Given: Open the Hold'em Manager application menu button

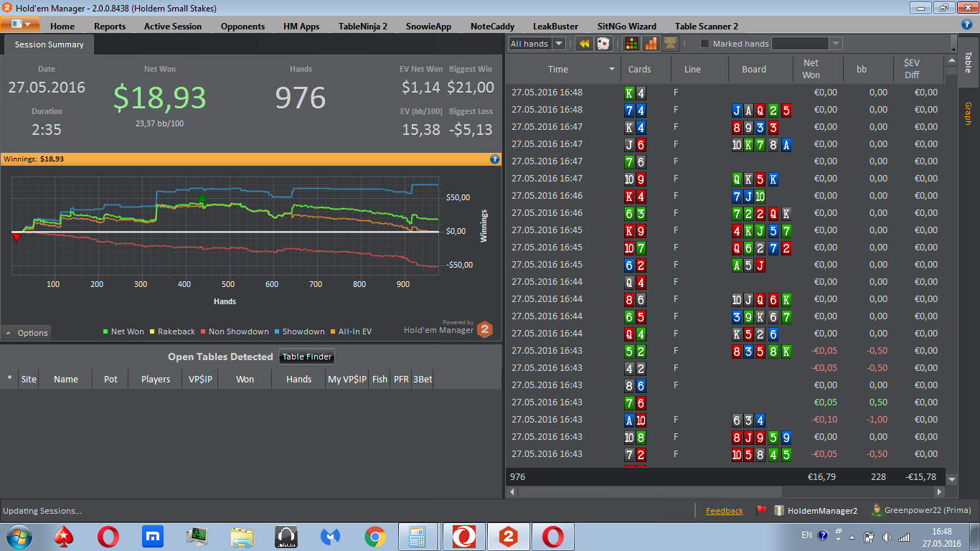Looking at the screenshot, I should [x=20, y=24].
